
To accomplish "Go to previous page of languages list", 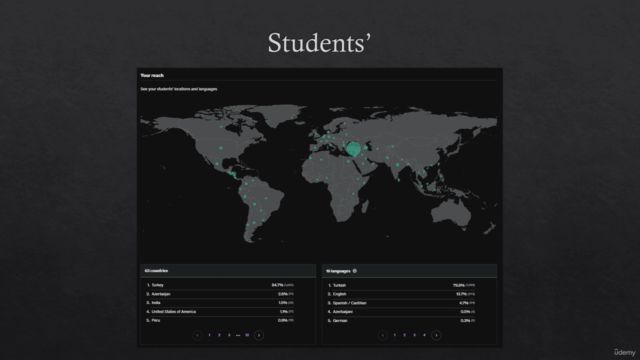I will pos(383,335).
